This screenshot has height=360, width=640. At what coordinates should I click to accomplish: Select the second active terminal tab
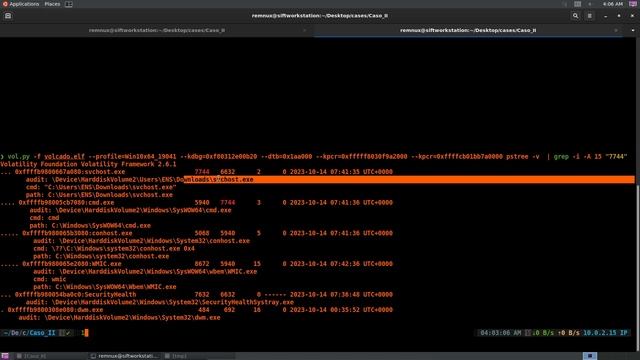pos(468,30)
